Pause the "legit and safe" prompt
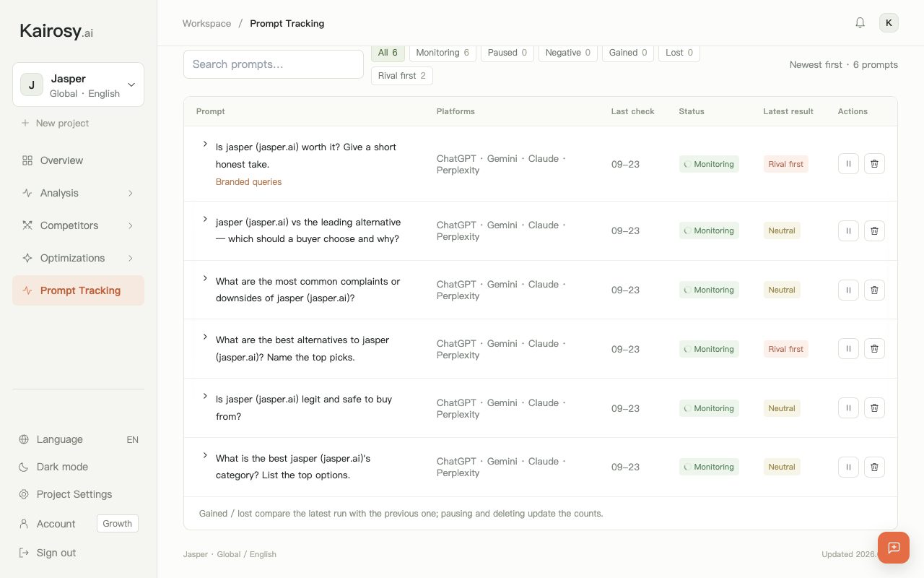Screen dimensions: 924x578 tap(848, 408)
